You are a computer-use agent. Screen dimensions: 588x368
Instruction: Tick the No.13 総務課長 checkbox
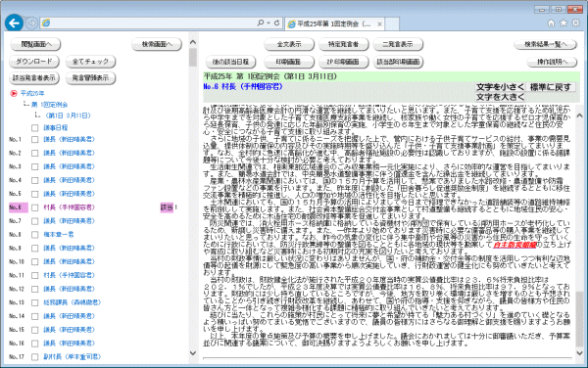35,302
